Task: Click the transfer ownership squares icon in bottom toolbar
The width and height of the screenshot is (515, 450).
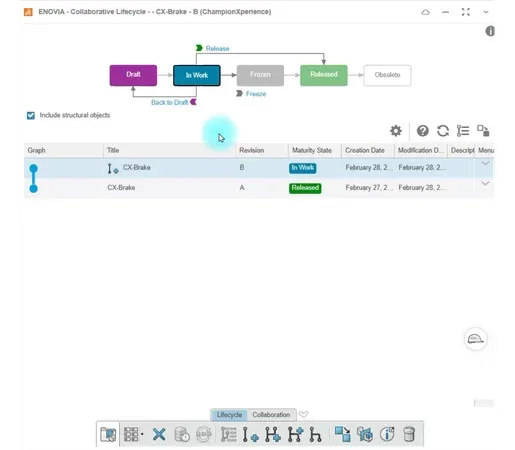Action: pyautogui.click(x=343, y=434)
